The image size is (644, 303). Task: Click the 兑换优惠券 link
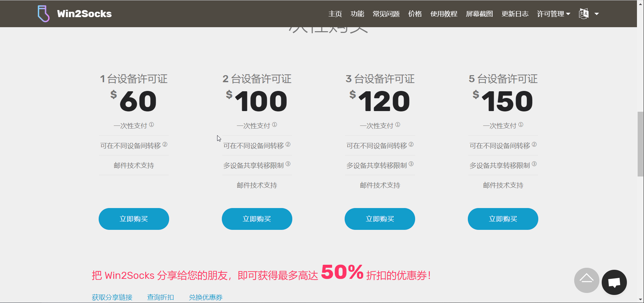(x=205, y=297)
